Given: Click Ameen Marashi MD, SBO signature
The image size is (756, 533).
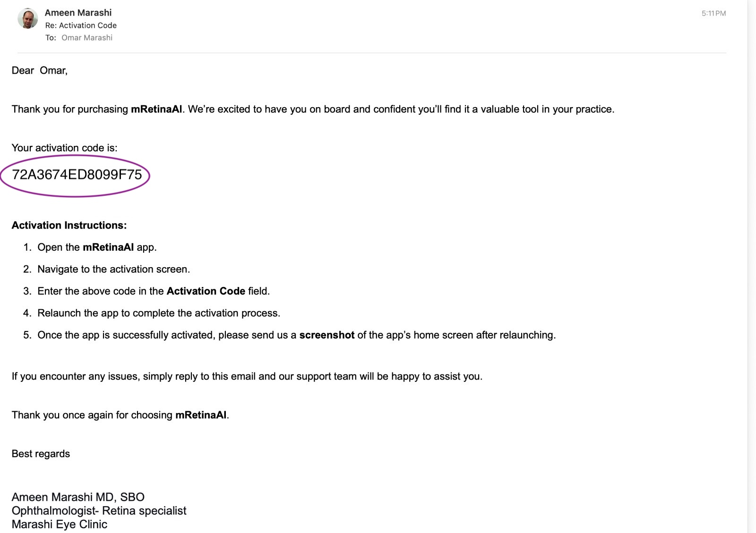Looking at the screenshot, I should [79, 497].
